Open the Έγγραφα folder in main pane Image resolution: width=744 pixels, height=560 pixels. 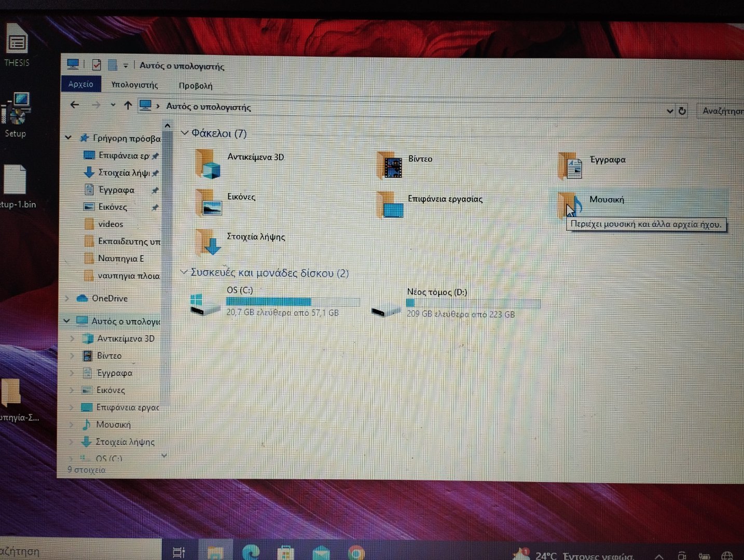[570, 166]
